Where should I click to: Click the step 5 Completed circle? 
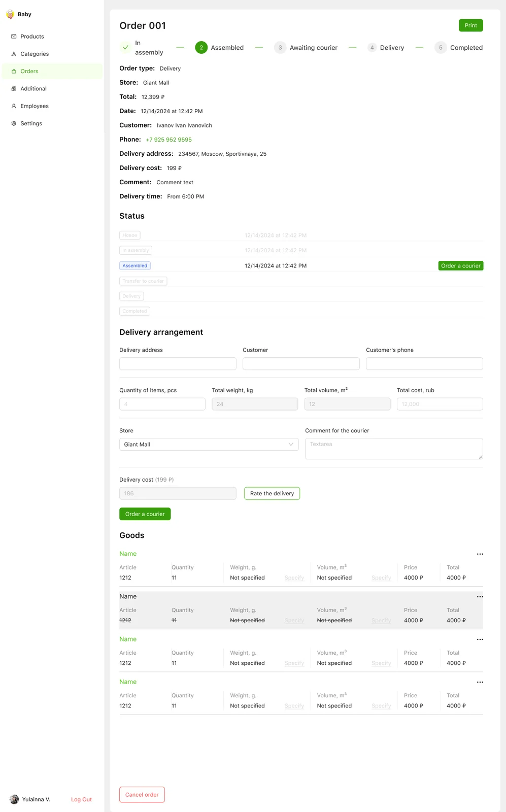tap(441, 48)
